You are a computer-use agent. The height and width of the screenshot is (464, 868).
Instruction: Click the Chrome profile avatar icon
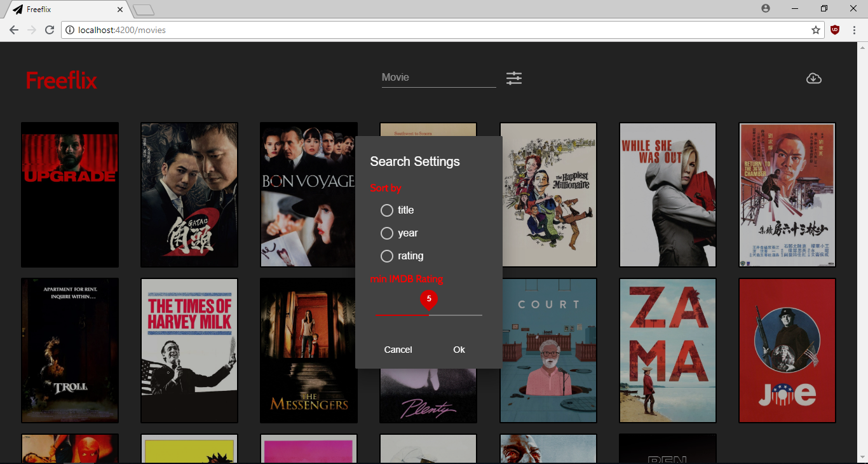pos(766,8)
